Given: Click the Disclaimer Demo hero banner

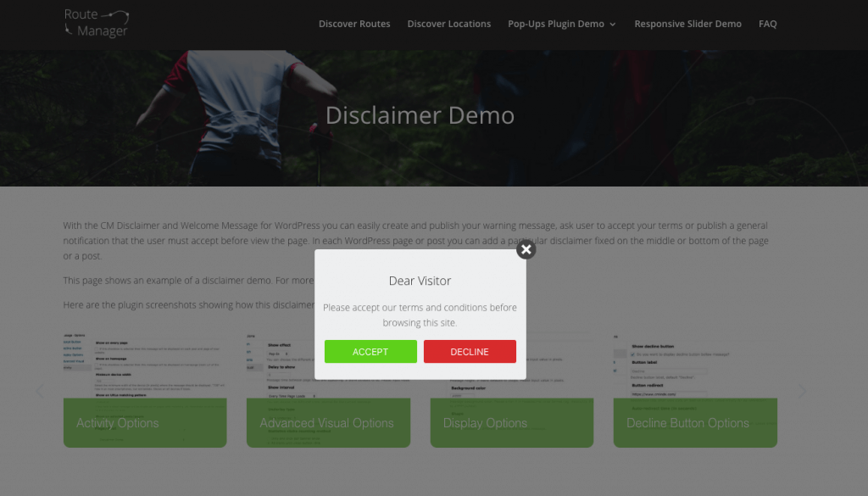Looking at the screenshot, I should click(420, 116).
